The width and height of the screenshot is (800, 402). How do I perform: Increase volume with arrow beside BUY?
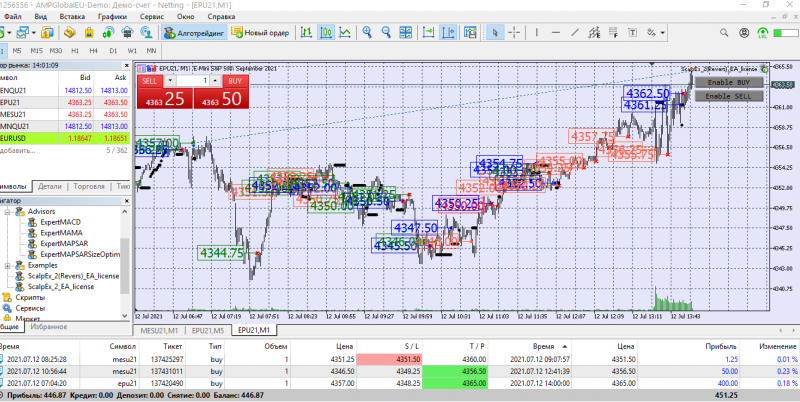coord(216,81)
